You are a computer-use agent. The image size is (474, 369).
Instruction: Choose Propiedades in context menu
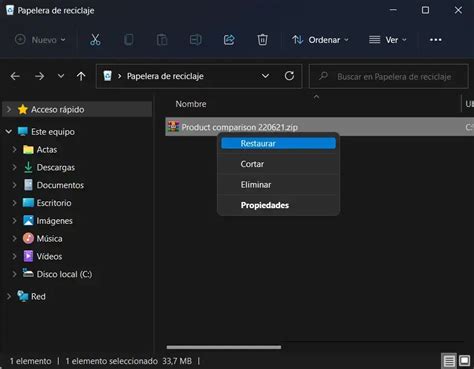pos(278,205)
